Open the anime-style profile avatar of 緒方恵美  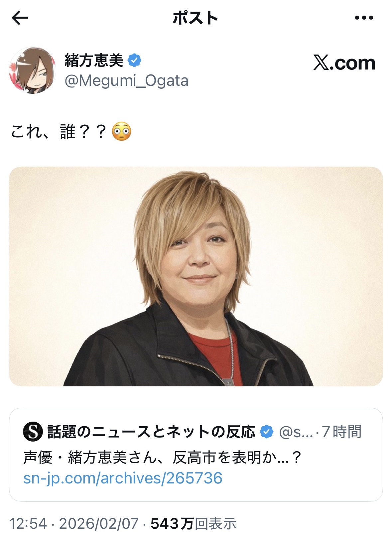[x=32, y=70]
